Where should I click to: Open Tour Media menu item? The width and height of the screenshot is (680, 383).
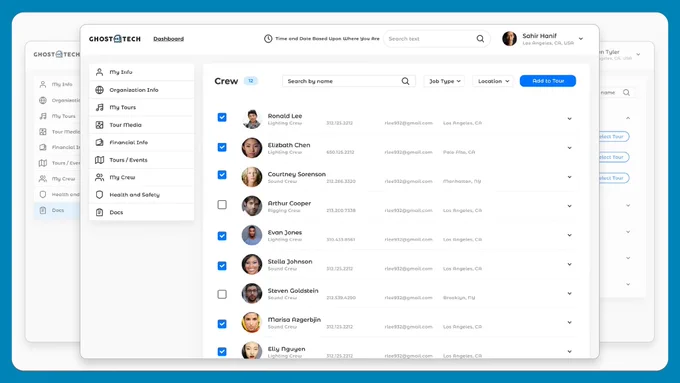141,125
